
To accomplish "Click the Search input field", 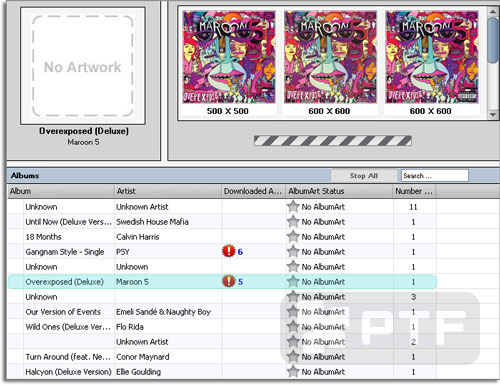I will click(435, 176).
